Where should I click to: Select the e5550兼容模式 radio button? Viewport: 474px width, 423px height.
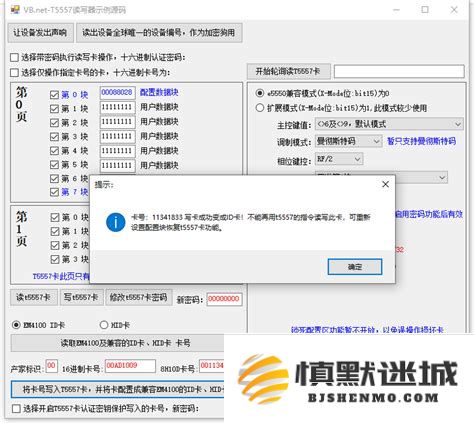tap(260, 93)
